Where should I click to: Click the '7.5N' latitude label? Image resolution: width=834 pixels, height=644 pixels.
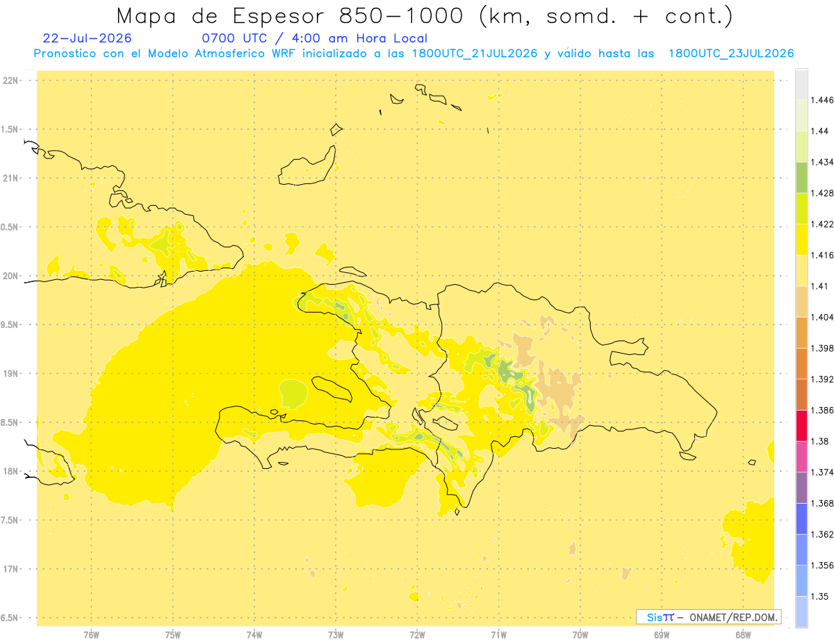point(10,520)
